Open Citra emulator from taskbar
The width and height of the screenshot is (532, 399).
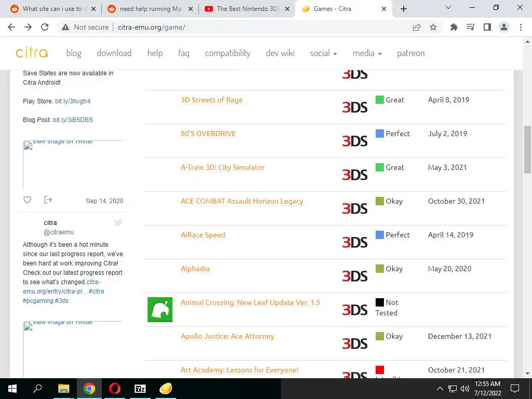click(x=166, y=389)
